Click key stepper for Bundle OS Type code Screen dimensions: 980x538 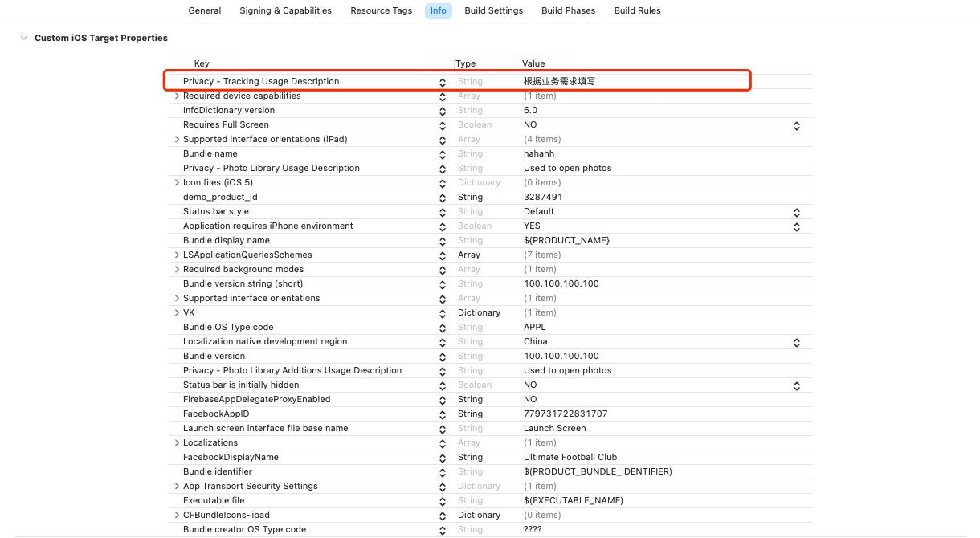point(443,328)
